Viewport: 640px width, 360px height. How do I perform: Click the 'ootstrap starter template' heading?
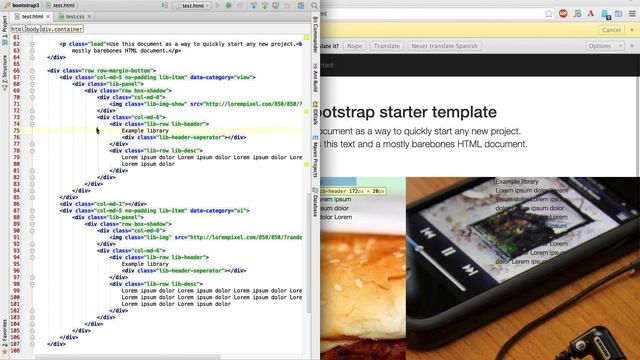point(409,112)
